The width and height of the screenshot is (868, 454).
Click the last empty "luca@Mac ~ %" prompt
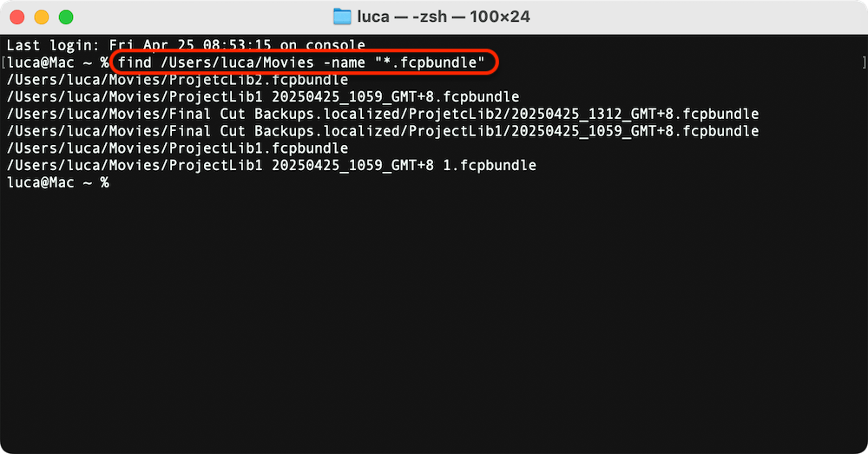[x=57, y=182]
